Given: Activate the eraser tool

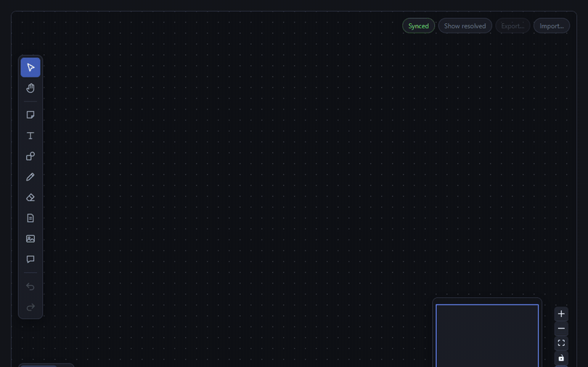Looking at the screenshot, I should click(x=30, y=197).
